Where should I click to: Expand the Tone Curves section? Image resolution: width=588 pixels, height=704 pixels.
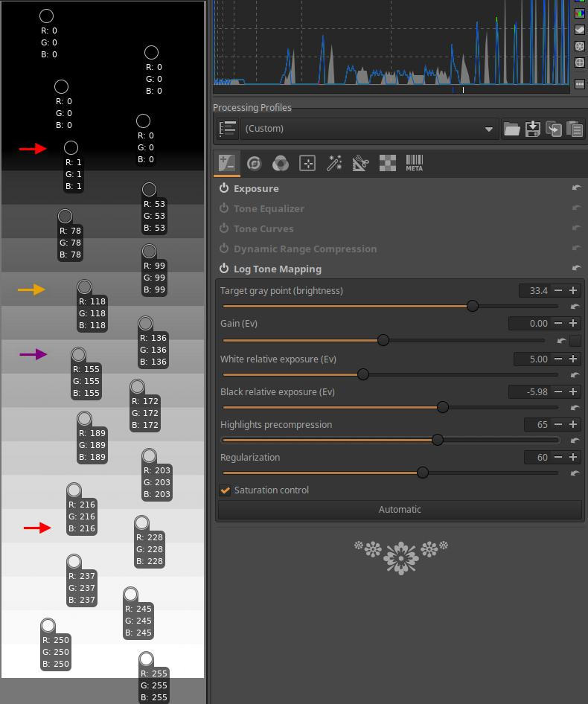click(263, 228)
